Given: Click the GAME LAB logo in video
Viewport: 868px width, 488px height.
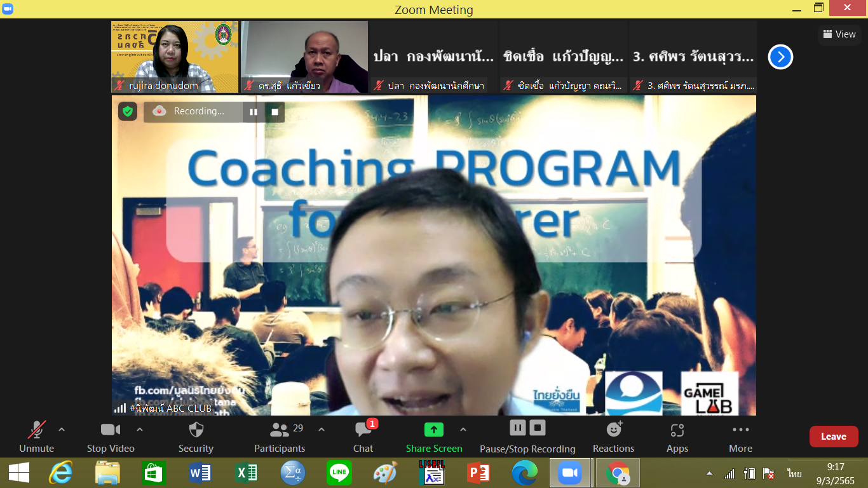Looking at the screenshot, I should (x=710, y=393).
